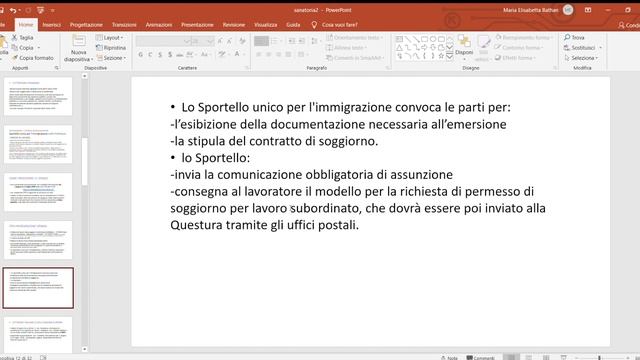
Task: Select the Copia formato painter
Action: [33, 58]
